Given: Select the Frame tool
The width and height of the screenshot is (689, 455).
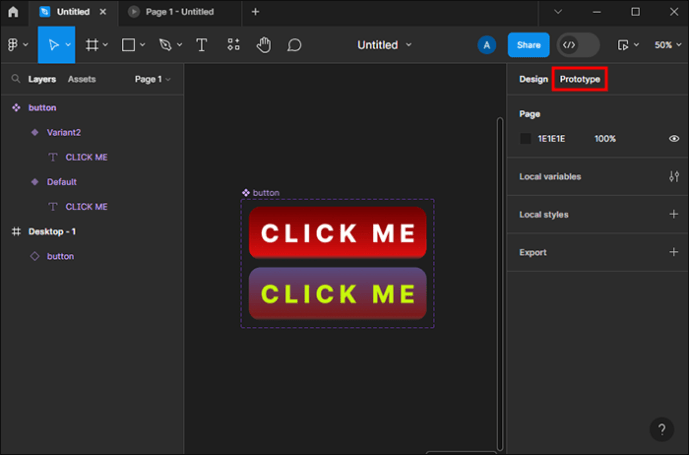Looking at the screenshot, I should pos(92,44).
